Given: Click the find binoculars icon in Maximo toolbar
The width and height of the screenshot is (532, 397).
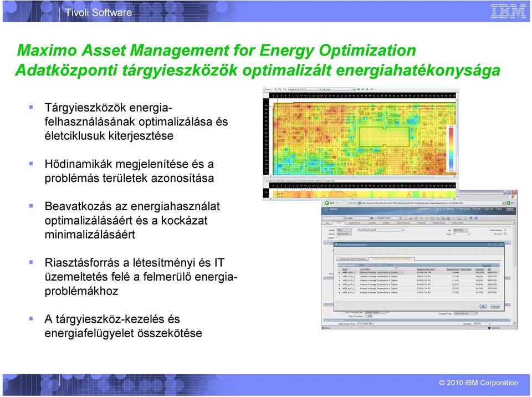Looking at the screenshot, I should click(371, 218).
